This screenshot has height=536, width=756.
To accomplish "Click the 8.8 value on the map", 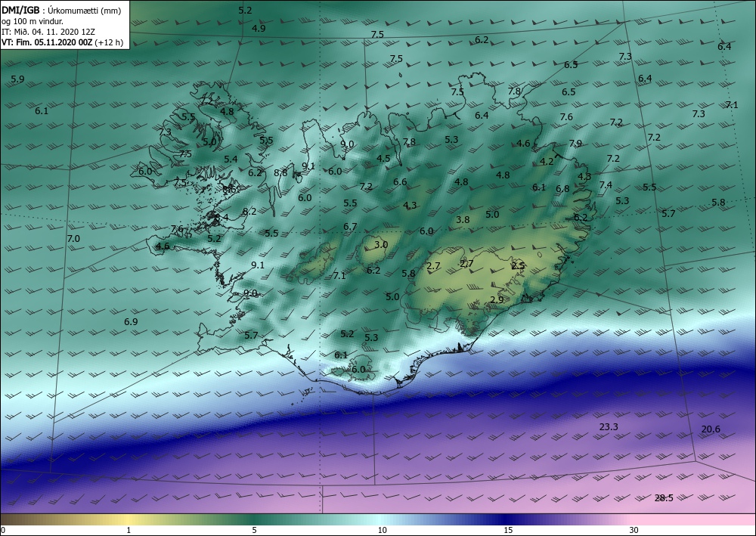I will pyautogui.click(x=280, y=172).
